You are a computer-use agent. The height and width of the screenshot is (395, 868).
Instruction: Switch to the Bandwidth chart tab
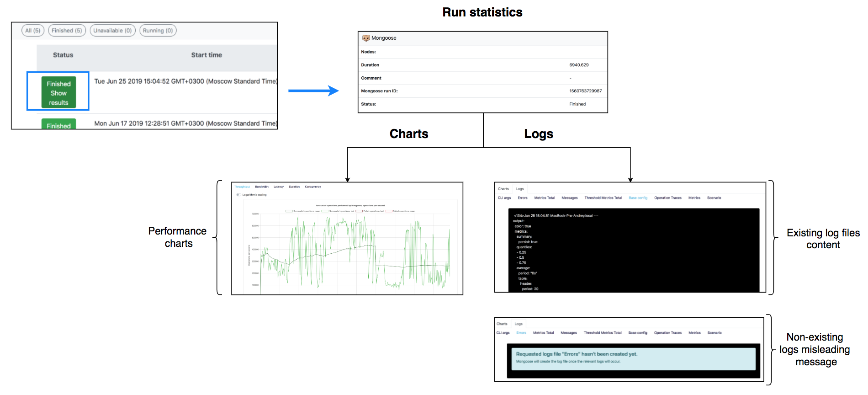point(262,187)
